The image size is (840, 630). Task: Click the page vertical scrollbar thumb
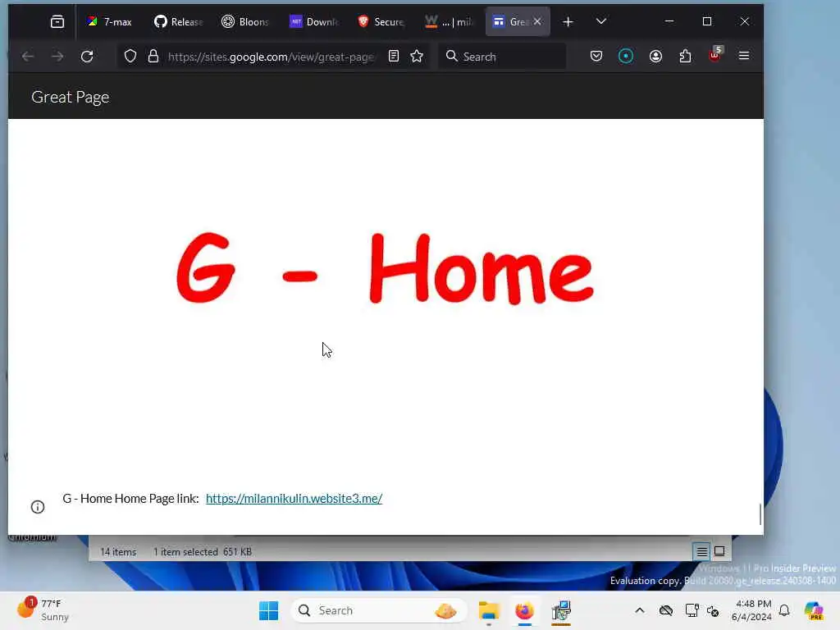tap(760, 515)
